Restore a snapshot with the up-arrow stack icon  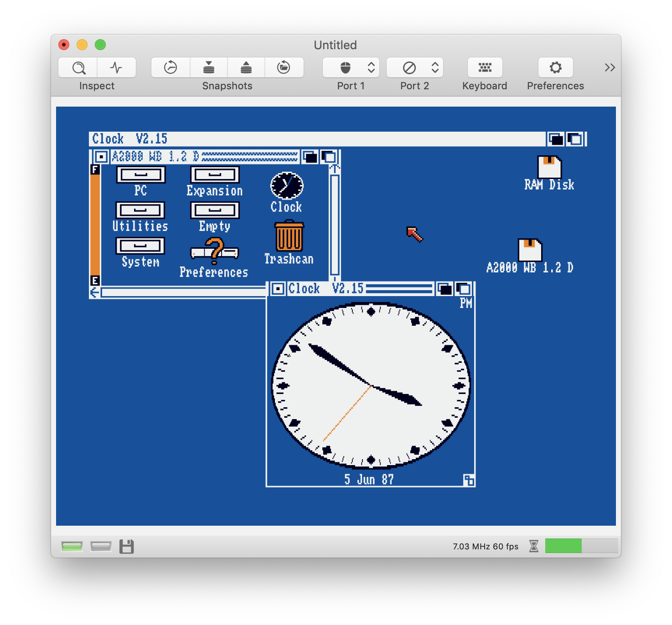click(246, 67)
